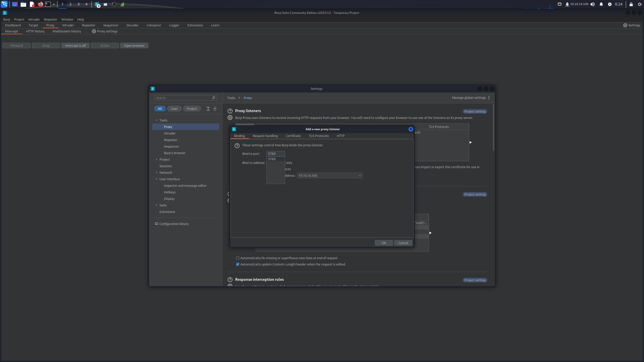Viewport: 644px width, 362px height.
Task: Select the All settings filter
Action: coord(160,109)
